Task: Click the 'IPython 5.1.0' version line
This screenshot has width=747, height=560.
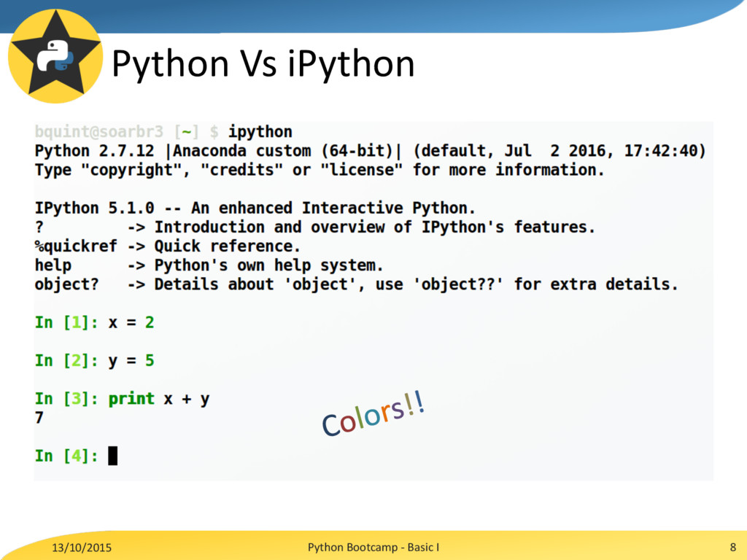Action: [x=255, y=208]
